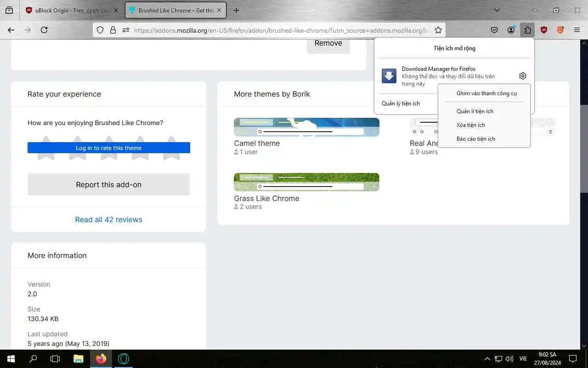Go back with the back arrow
The height and width of the screenshot is (368, 588).
click(11, 30)
